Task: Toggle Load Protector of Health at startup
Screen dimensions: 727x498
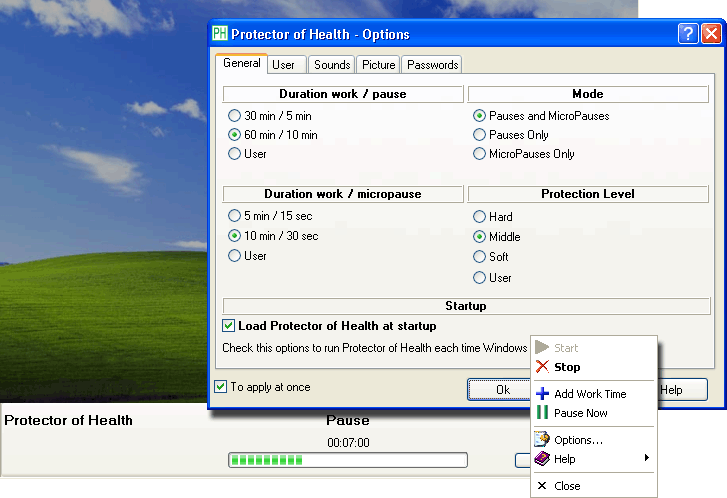Action: pyautogui.click(x=329, y=326)
